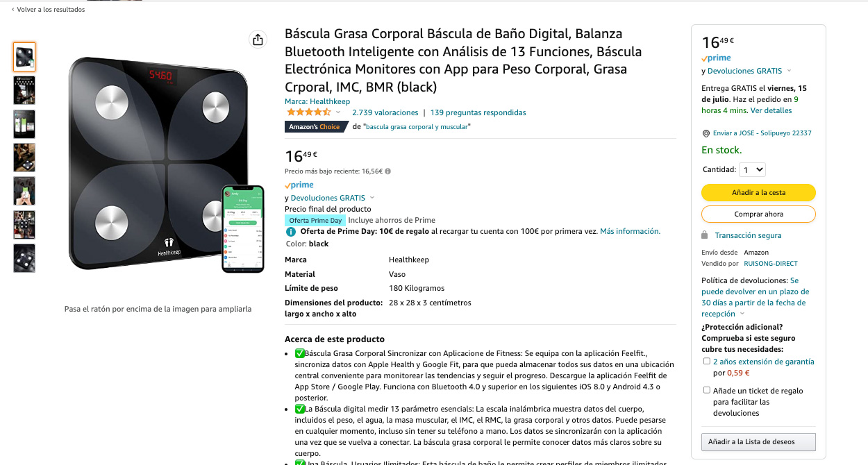
Task: Click the info icon beside lowest recent price
Action: tap(387, 171)
